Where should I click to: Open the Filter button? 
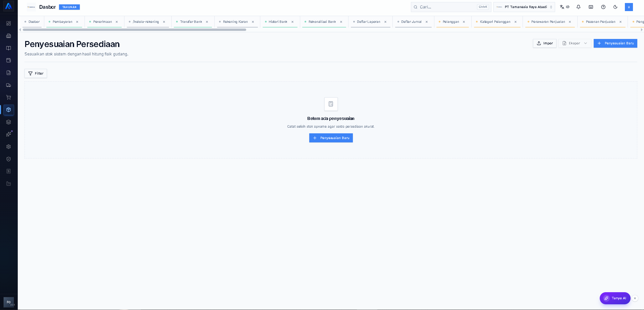(x=36, y=74)
